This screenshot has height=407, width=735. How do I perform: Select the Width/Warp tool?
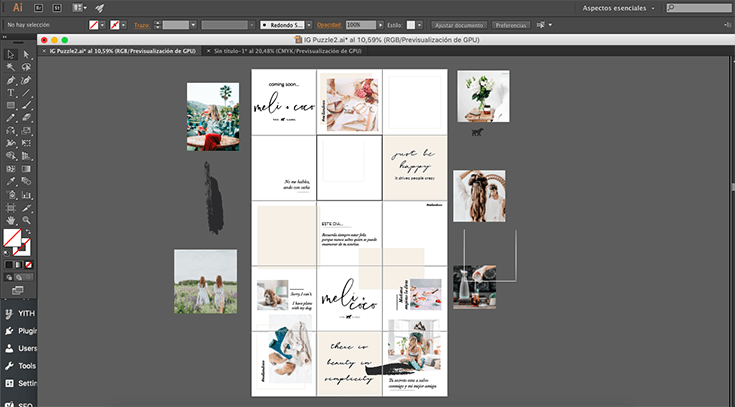click(x=10, y=143)
